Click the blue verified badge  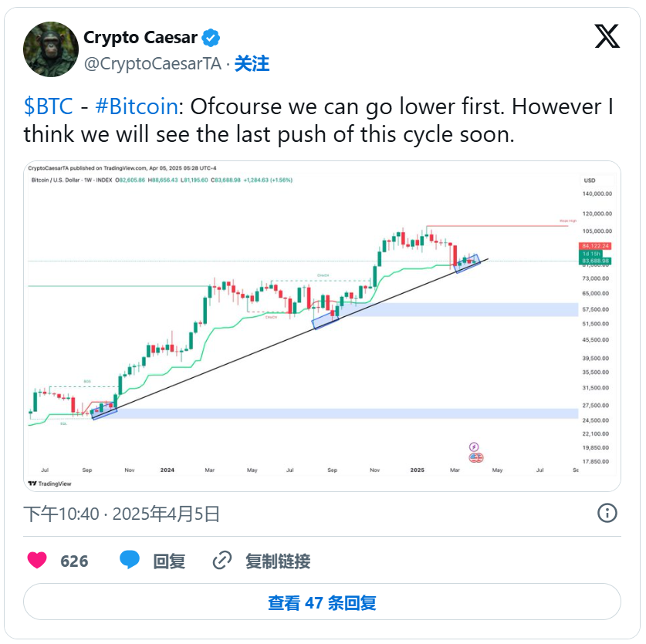coord(211,37)
